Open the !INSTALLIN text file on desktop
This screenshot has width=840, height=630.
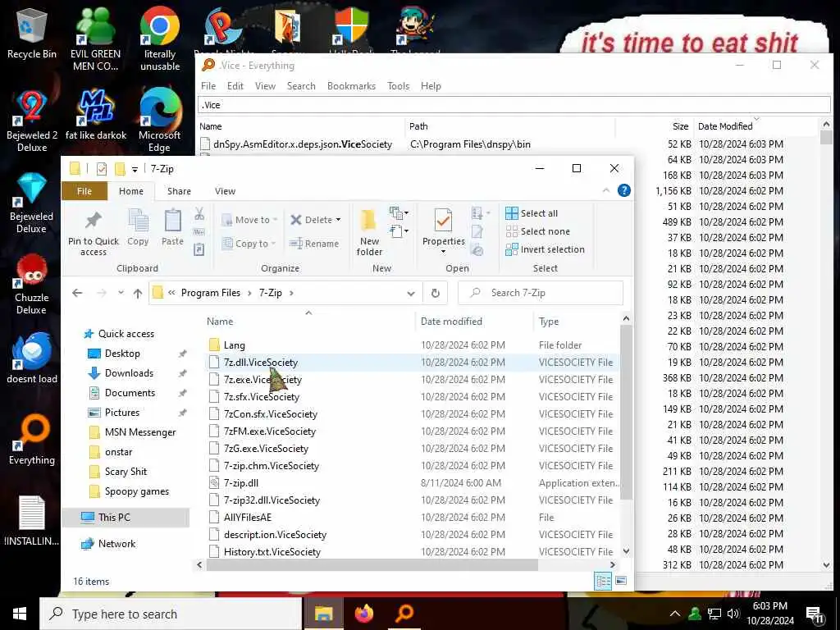coord(32,521)
